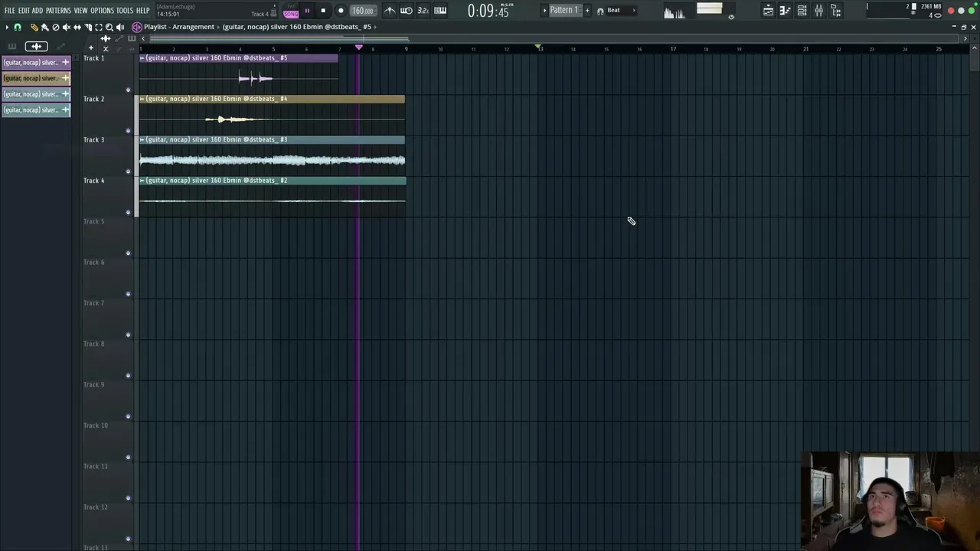The height and width of the screenshot is (551, 980).
Task: Click the 160.000 tempo field
Action: pyautogui.click(x=364, y=11)
